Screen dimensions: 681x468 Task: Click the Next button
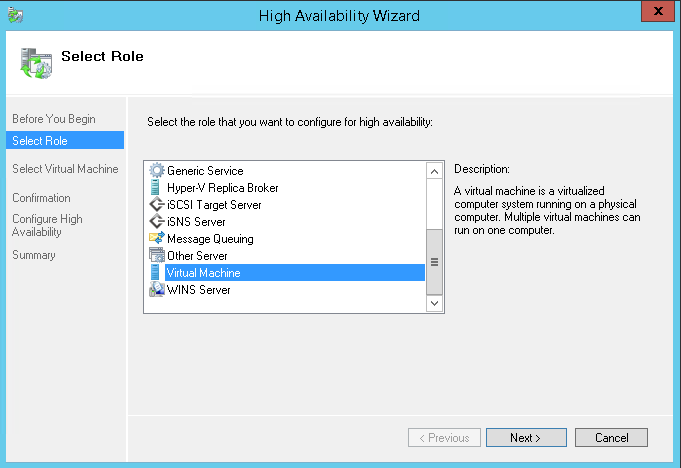(x=526, y=437)
